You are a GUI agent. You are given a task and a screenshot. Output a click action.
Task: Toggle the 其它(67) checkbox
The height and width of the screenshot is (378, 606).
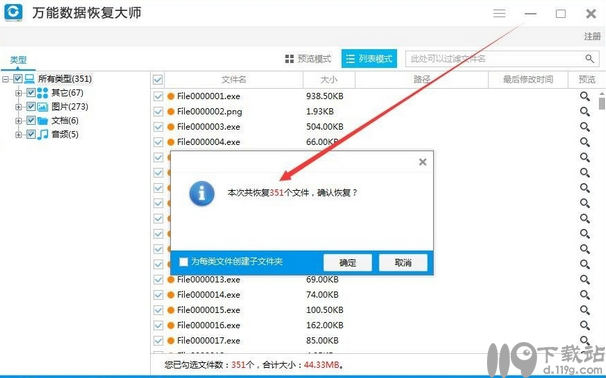click(31, 93)
